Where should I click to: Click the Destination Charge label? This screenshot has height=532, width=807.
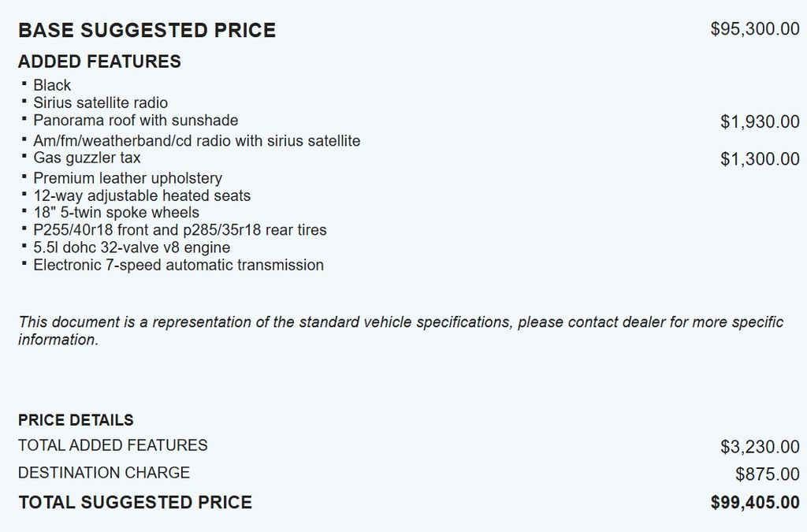(104, 473)
